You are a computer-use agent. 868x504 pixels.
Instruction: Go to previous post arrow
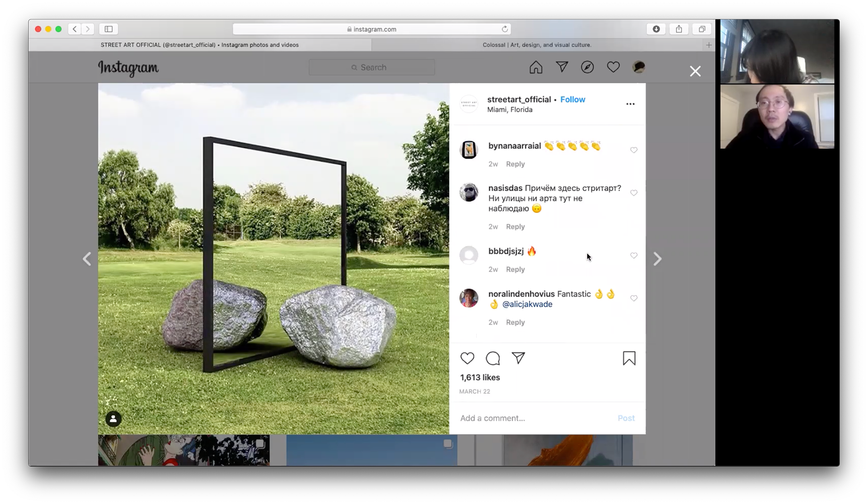click(x=87, y=259)
